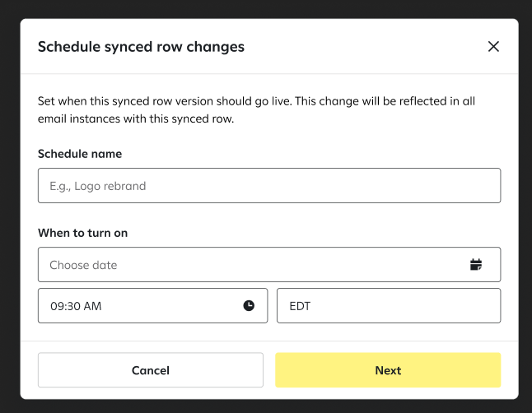Close the Schedule synced row changes dialog

tap(493, 46)
